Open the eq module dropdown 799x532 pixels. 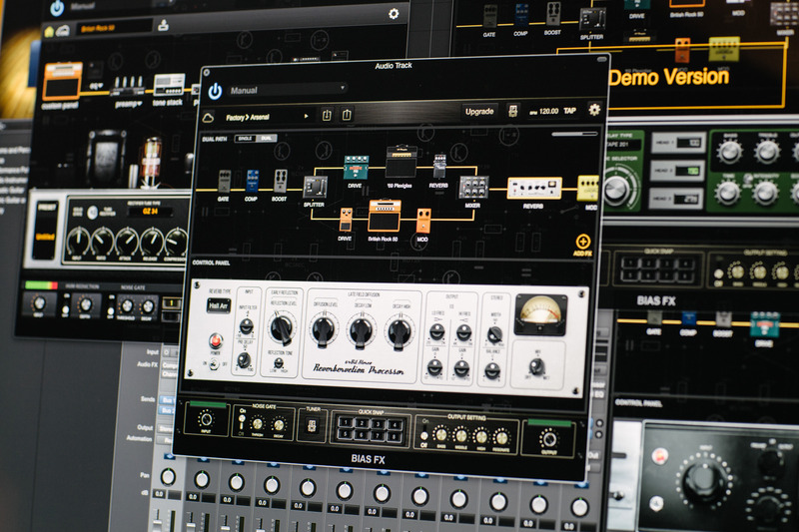coord(96,86)
